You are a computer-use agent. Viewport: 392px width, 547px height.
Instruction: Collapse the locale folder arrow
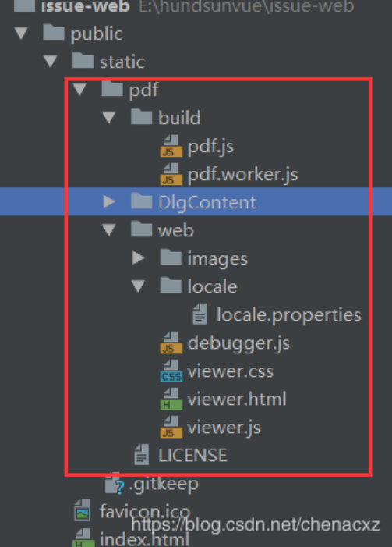click(x=139, y=286)
